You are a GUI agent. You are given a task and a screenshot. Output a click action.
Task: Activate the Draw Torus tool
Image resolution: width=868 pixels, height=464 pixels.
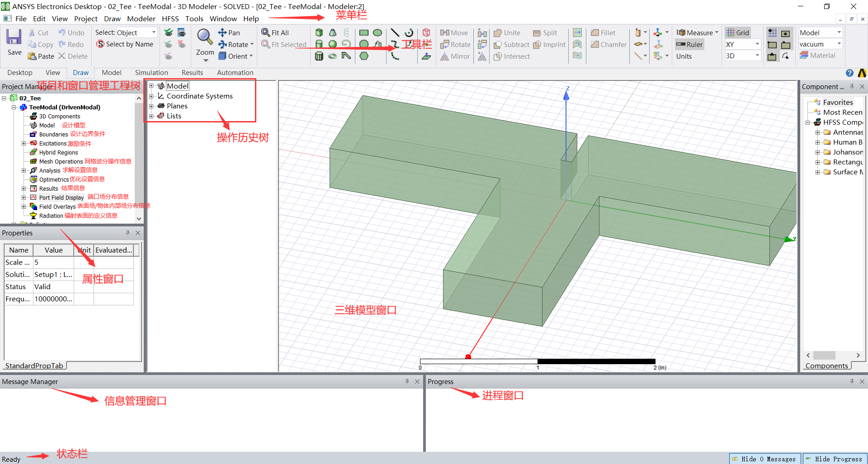(333, 56)
